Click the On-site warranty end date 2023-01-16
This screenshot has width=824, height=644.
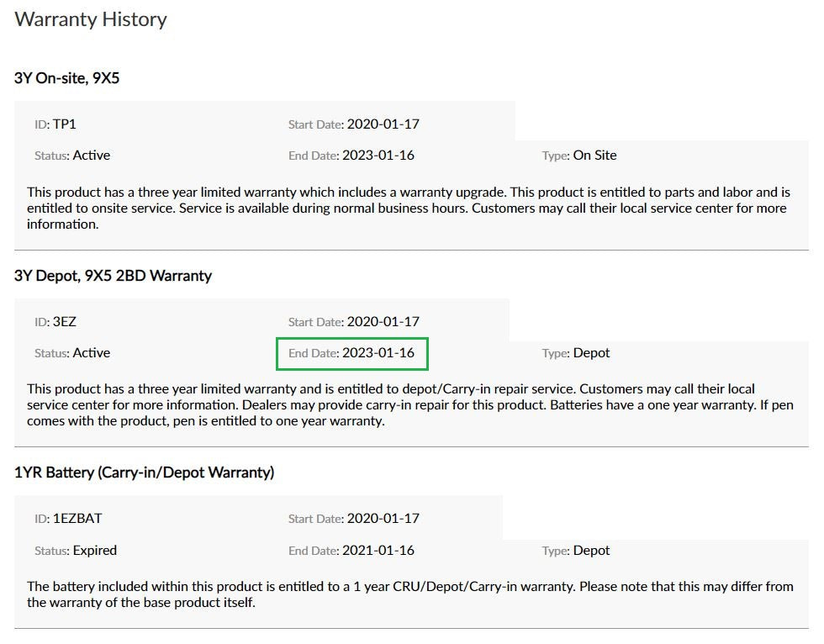378,156
